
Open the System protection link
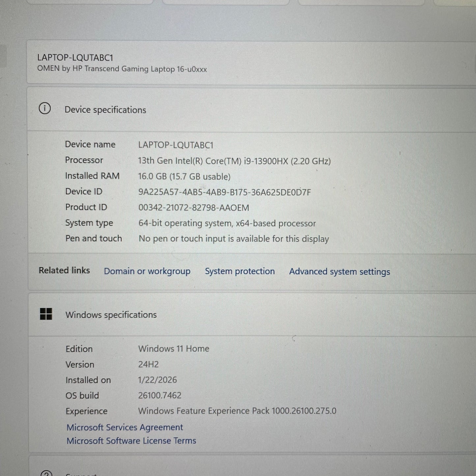click(239, 271)
